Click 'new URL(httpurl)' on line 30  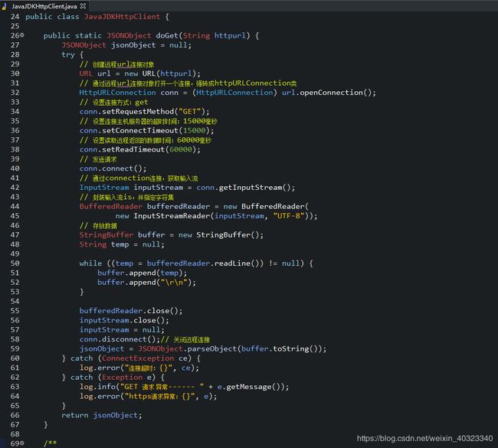tap(160, 74)
